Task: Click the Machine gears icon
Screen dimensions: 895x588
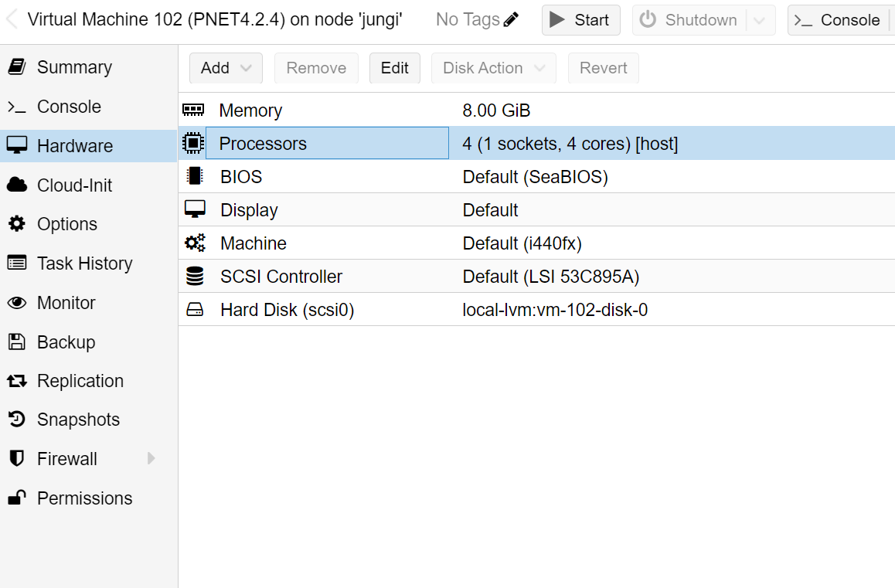Action: tap(194, 243)
